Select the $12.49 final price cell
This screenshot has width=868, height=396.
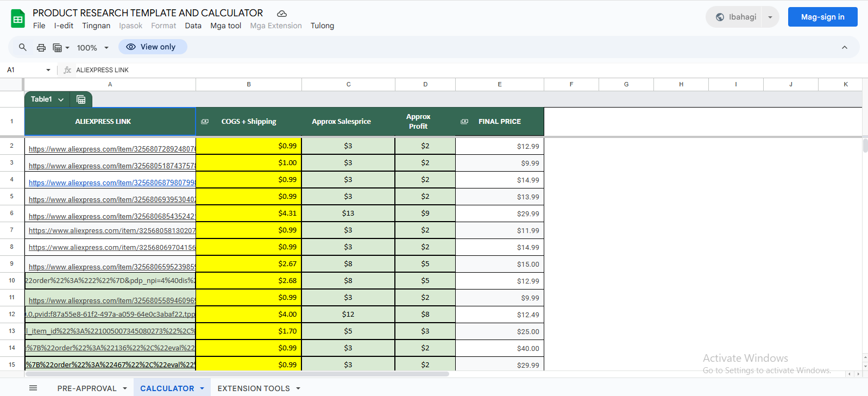[500, 315]
